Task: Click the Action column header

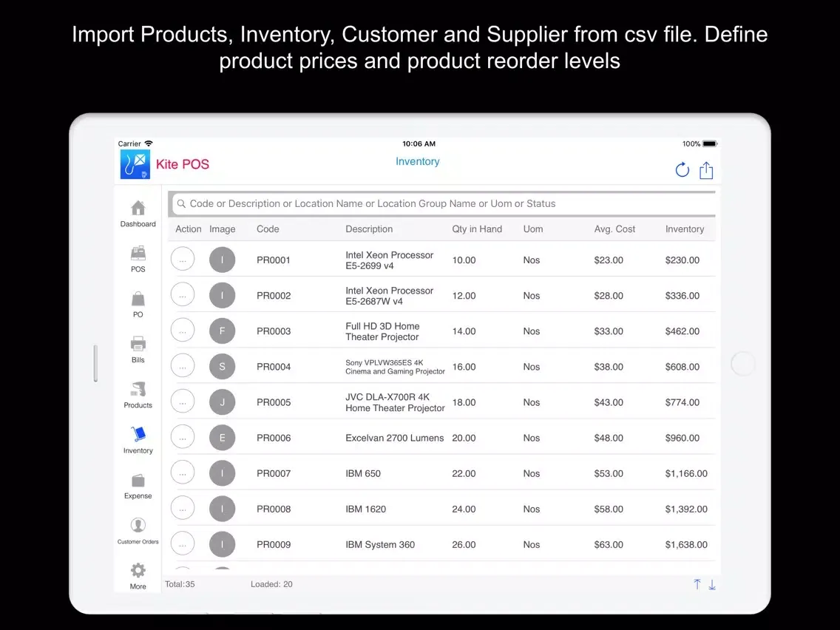Action: [x=189, y=229]
